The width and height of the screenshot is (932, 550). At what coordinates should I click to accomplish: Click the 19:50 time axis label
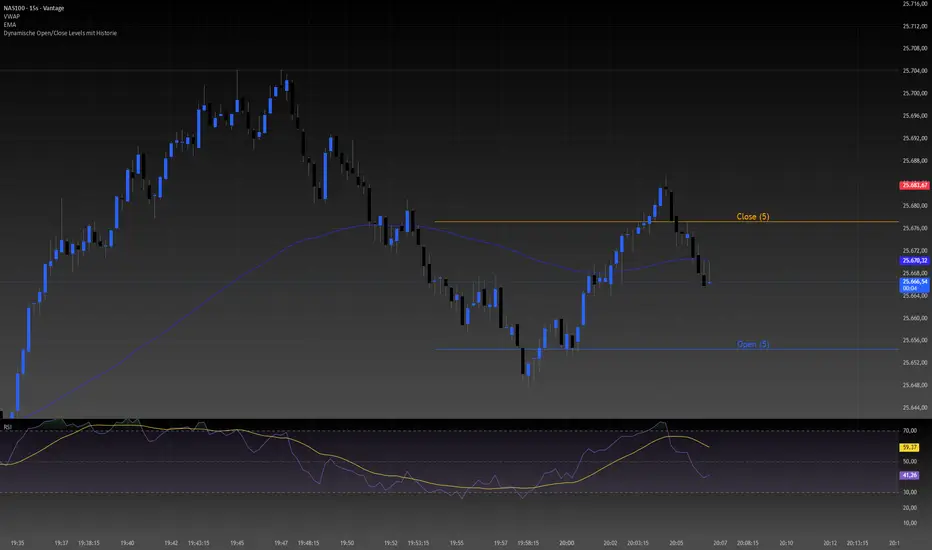(x=347, y=543)
